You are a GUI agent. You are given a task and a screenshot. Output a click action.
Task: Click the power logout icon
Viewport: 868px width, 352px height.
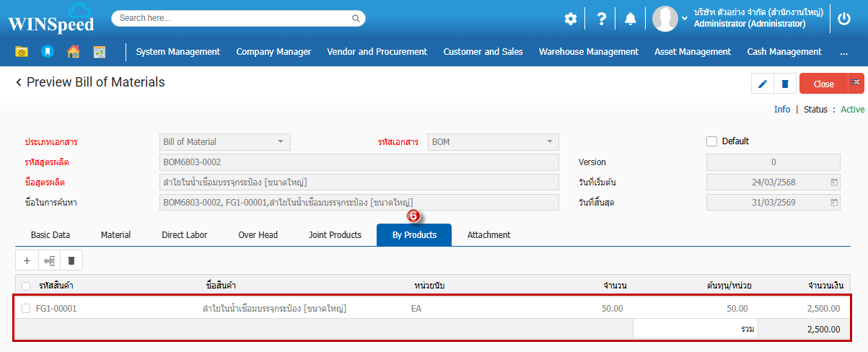point(843,19)
